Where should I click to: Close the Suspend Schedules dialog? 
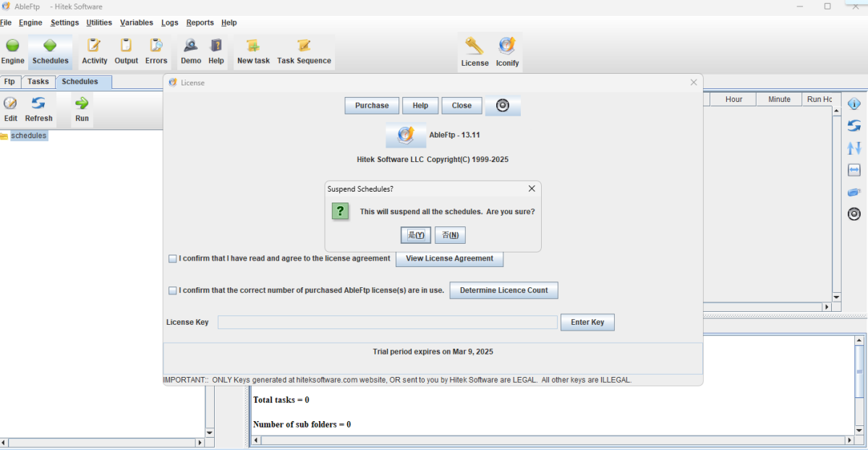pyautogui.click(x=532, y=189)
